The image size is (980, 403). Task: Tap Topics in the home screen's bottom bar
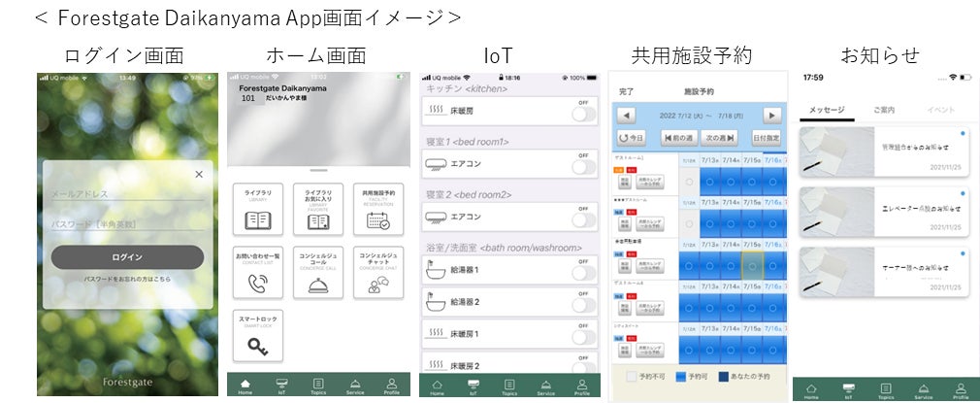tap(318, 386)
